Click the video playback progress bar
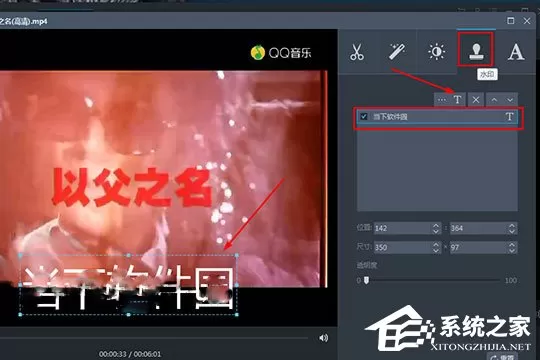This screenshot has width=540, height=360. pos(154,338)
